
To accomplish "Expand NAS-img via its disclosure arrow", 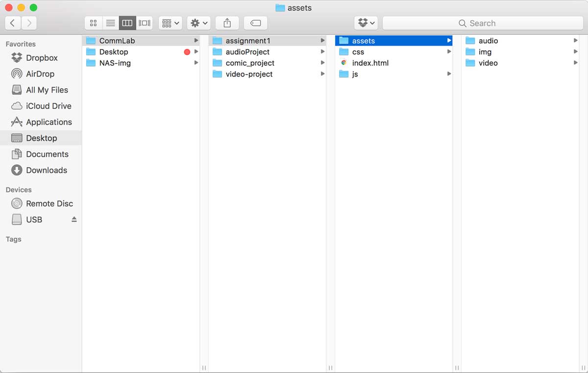I will 196,63.
